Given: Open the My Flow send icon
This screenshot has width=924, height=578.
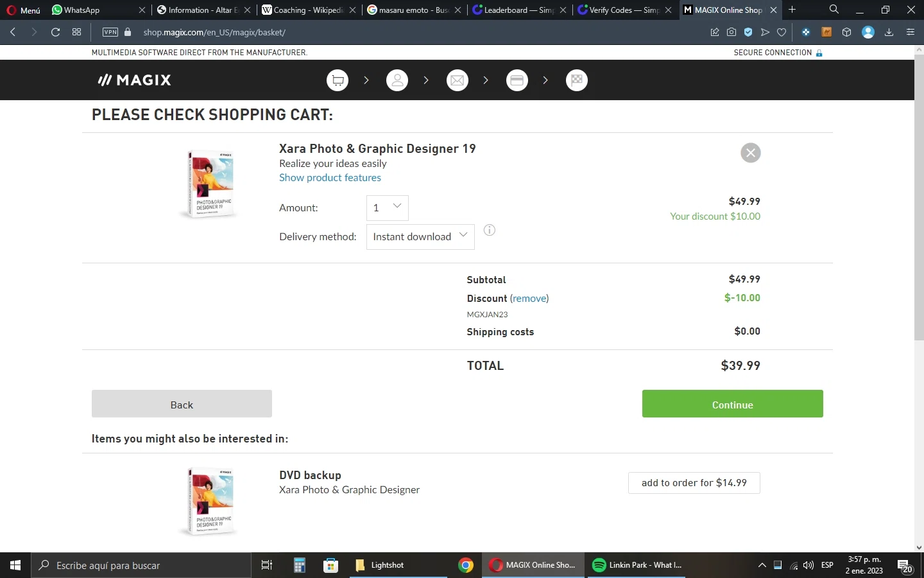Looking at the screenshot, I should 765,32.
